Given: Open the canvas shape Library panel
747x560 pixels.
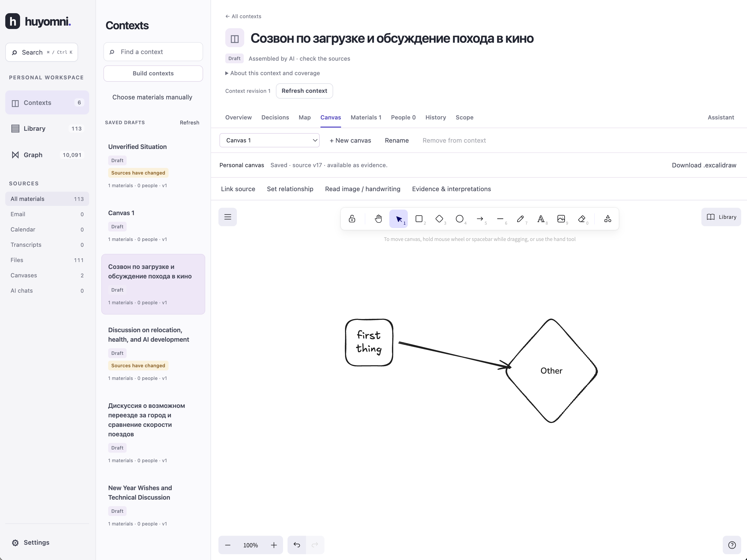Looking at the screenshot, I should 721,217.
